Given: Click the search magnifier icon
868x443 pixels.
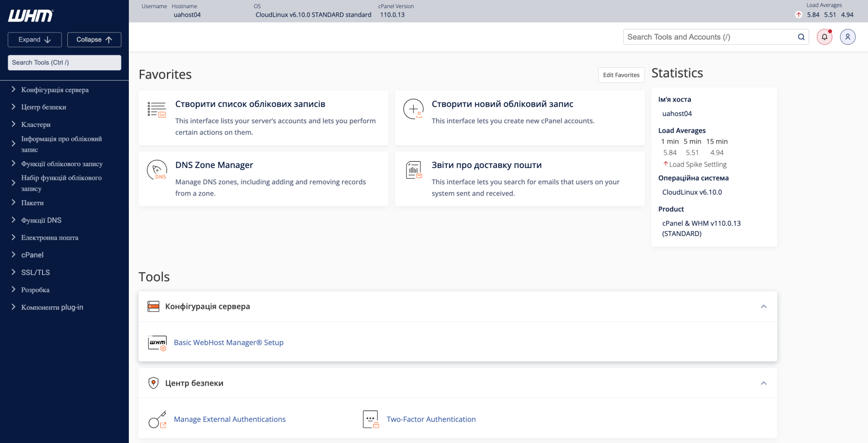Looking at the screenshot, I should (801, 37).
